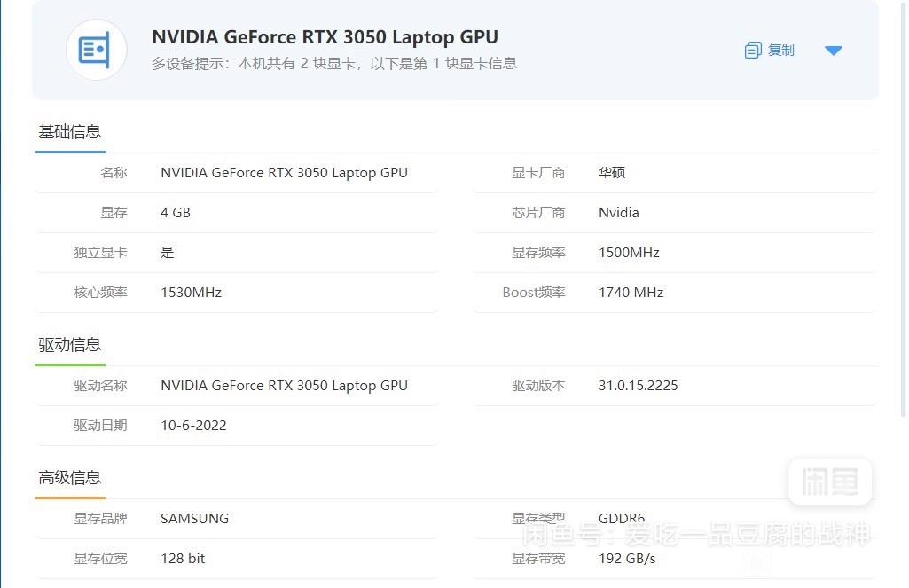Click the 驱动名称 value NVIDIA GeForce RTX 3050 Laptop GPU
909x588 pixels.
click(284, 386)
